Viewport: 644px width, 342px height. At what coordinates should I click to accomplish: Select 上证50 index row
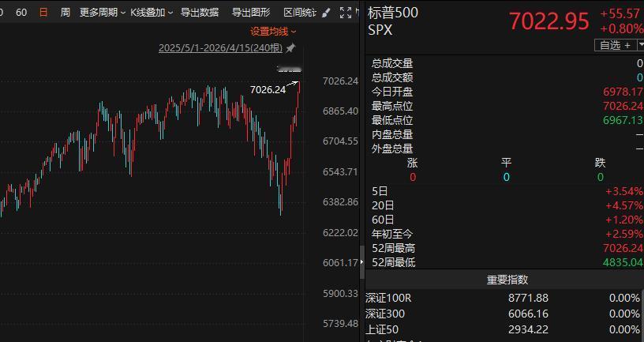tap(504, 329)
